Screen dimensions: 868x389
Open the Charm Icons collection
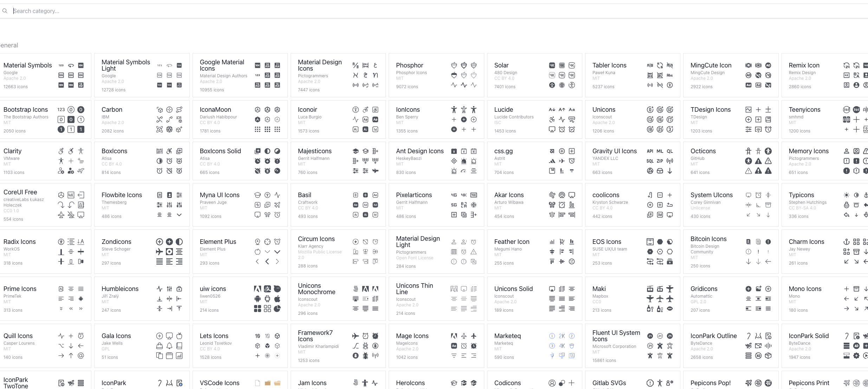[825, 252]
